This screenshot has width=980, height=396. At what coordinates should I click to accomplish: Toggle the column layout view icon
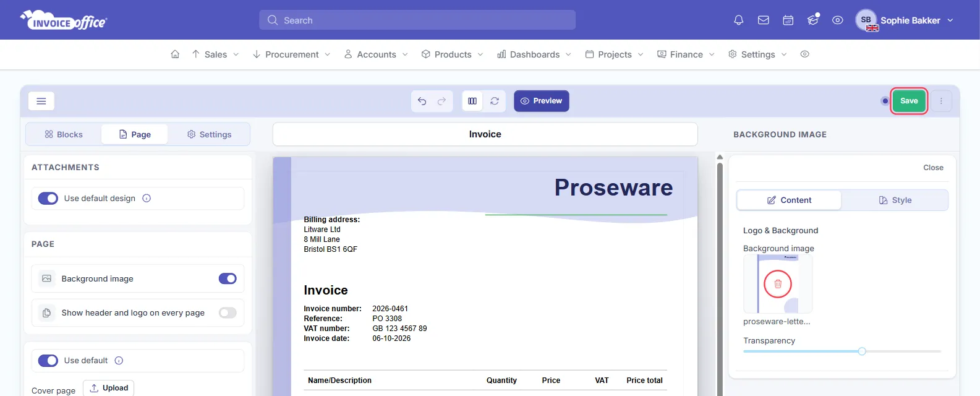tap(472, 101)
